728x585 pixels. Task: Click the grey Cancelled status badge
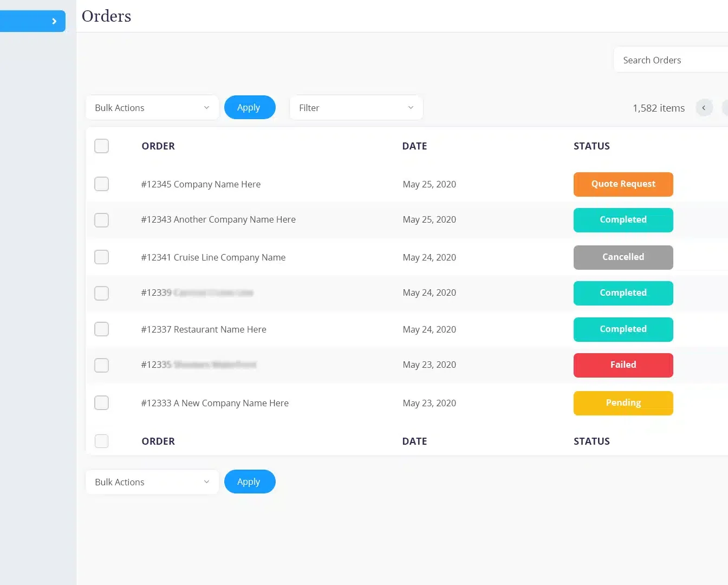(623, 257)
